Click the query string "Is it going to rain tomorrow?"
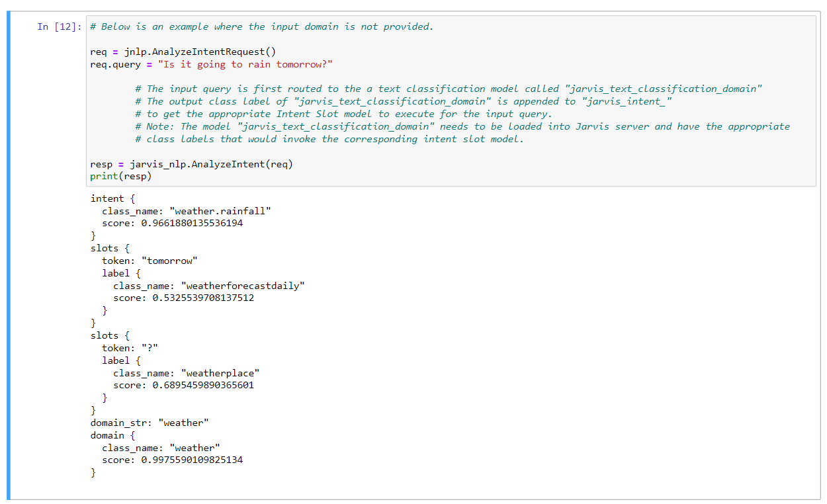 [x=245, y=64]
